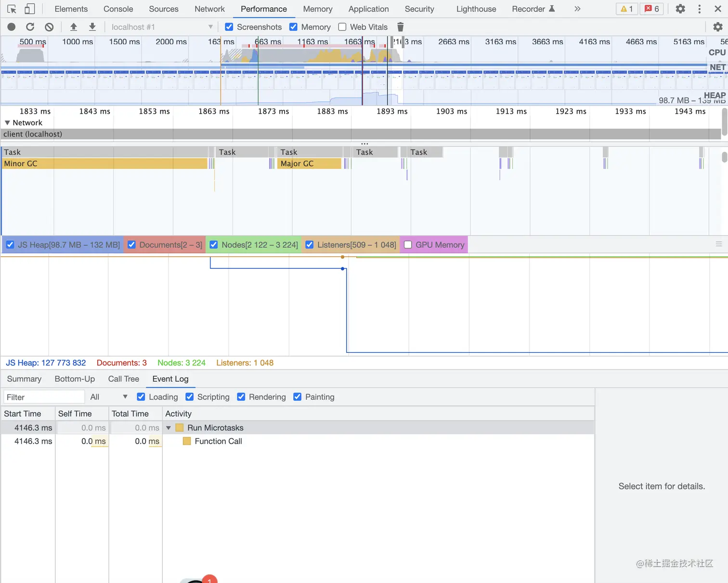Collapse the Network track section
The image size is (728, 583).
[x=7, y=123]
